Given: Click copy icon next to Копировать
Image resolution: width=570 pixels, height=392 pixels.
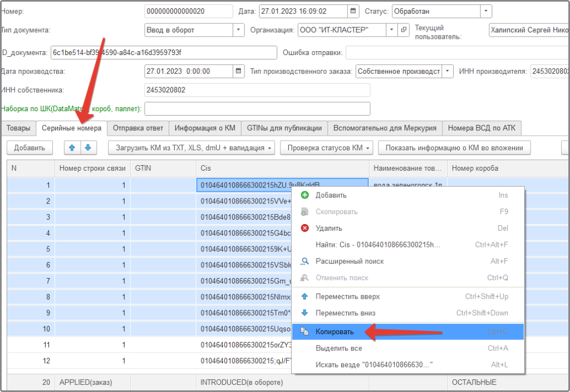Looking at the screenshot, I should (304, 331).
